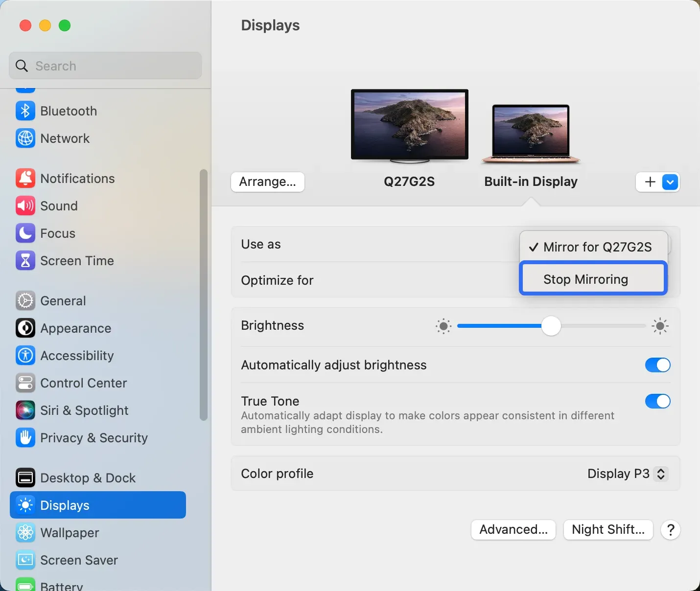The height and width of the screenshot is (591, 700).
Task: Open Network globe icon
Action: [x=25, y=138]
